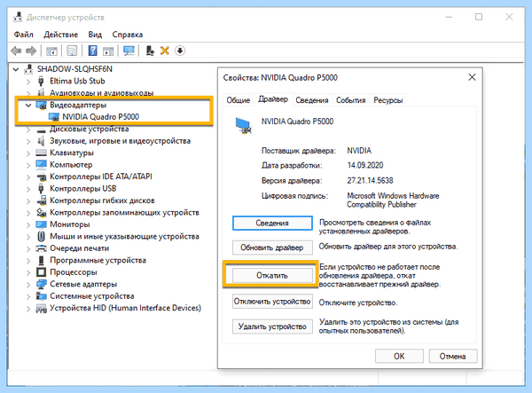Viewport: 532px width, 393px height.
Task: Click the Откатить rollback button
Action: tap(272, 275)
